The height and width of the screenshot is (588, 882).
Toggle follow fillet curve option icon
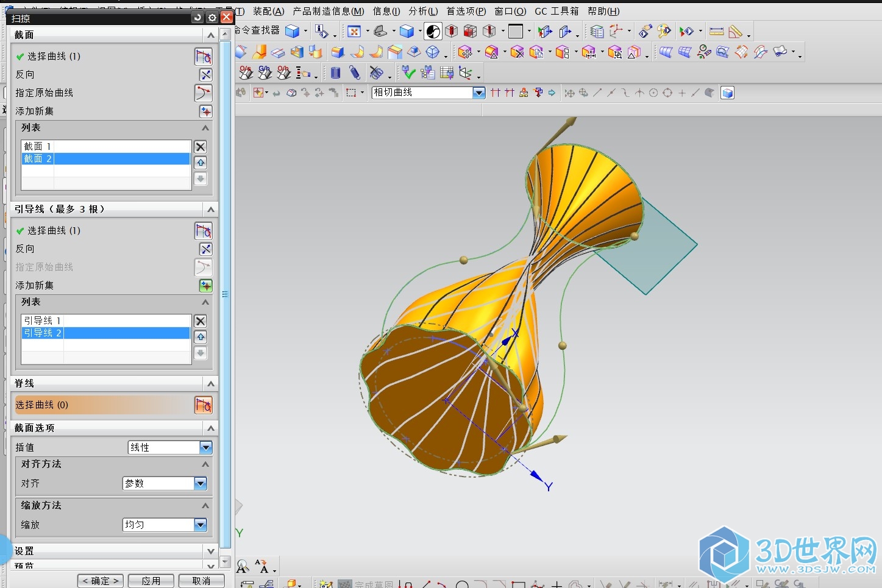click(510, 93)
